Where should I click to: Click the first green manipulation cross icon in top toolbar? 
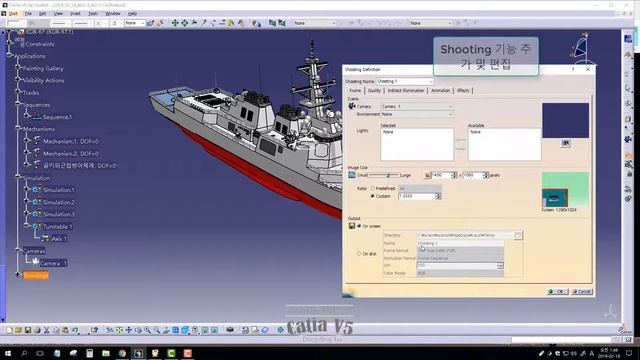[175, 23]
